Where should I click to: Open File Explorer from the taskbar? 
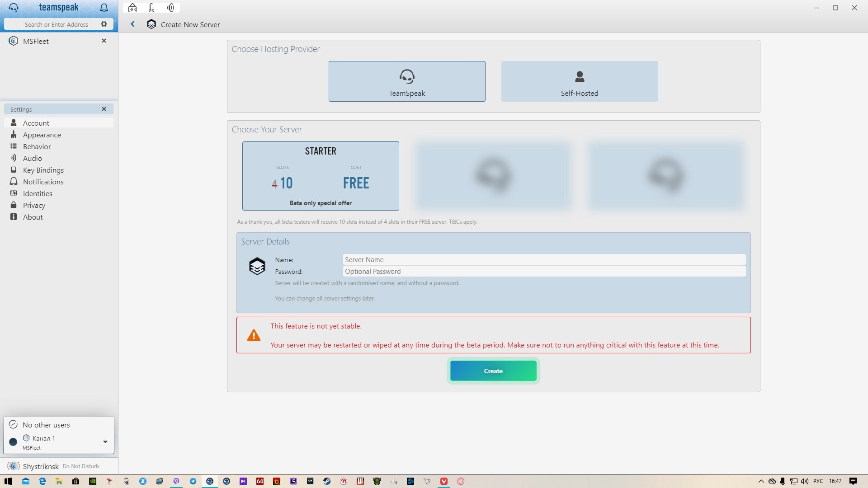(x=59, y=481)
